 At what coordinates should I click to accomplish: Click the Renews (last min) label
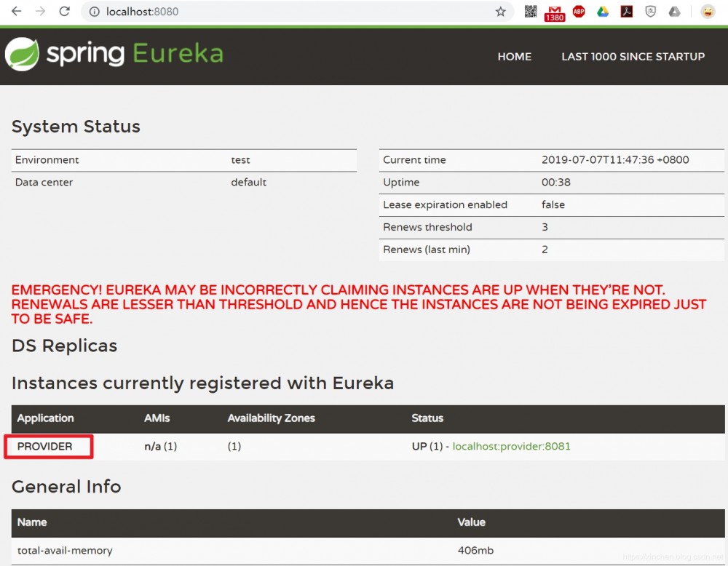tap(426, 250)
